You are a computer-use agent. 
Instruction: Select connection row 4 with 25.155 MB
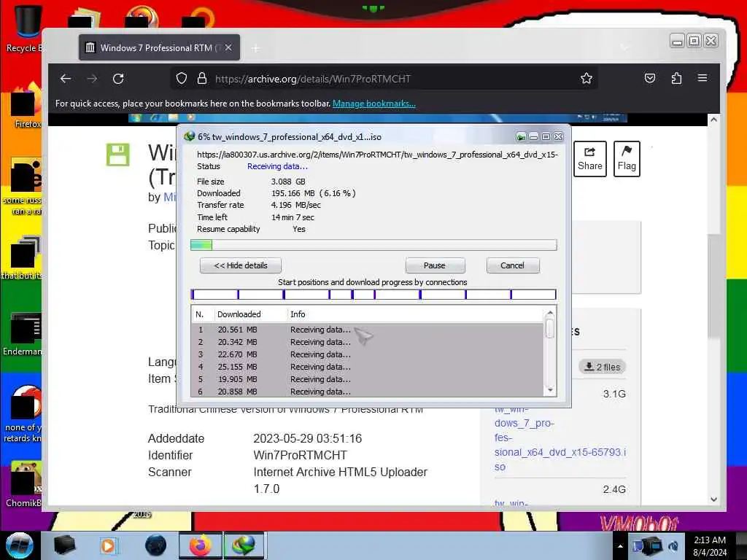pos(368,367)
